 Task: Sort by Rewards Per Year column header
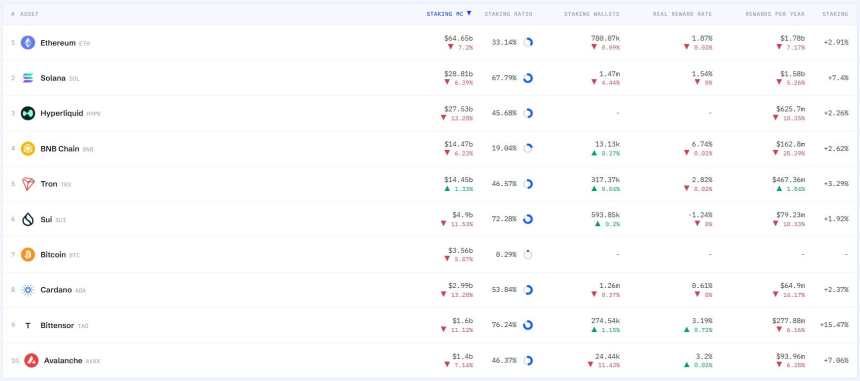coord(775,14)
